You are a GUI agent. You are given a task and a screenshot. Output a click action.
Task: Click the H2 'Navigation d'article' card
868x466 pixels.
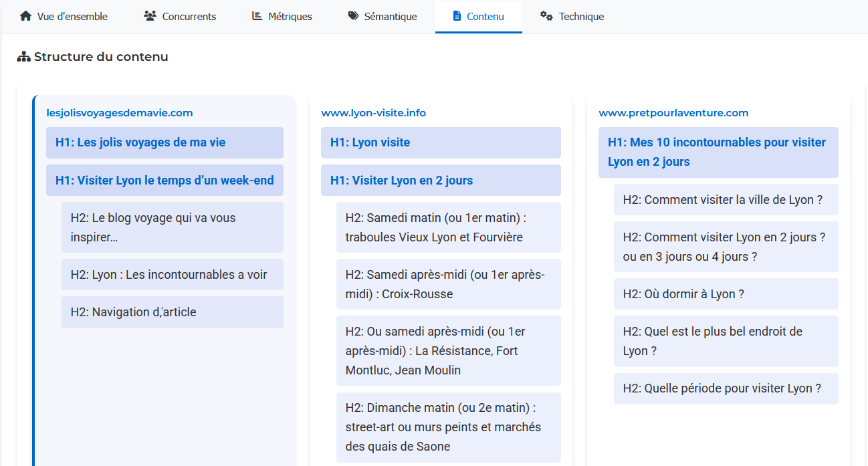172,312
